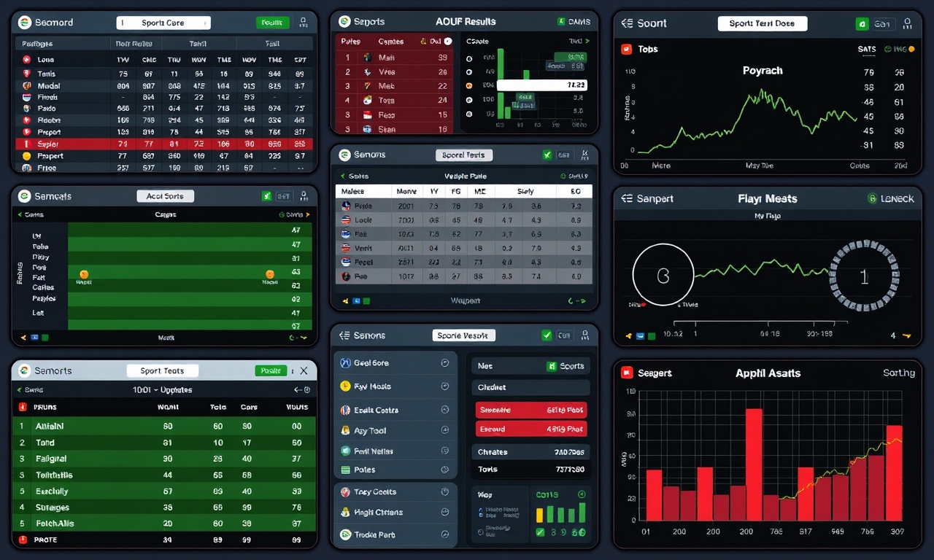934x560 pixels.
Task: Select the Sporle Vesolk tab label
Action: pos(464,335)
